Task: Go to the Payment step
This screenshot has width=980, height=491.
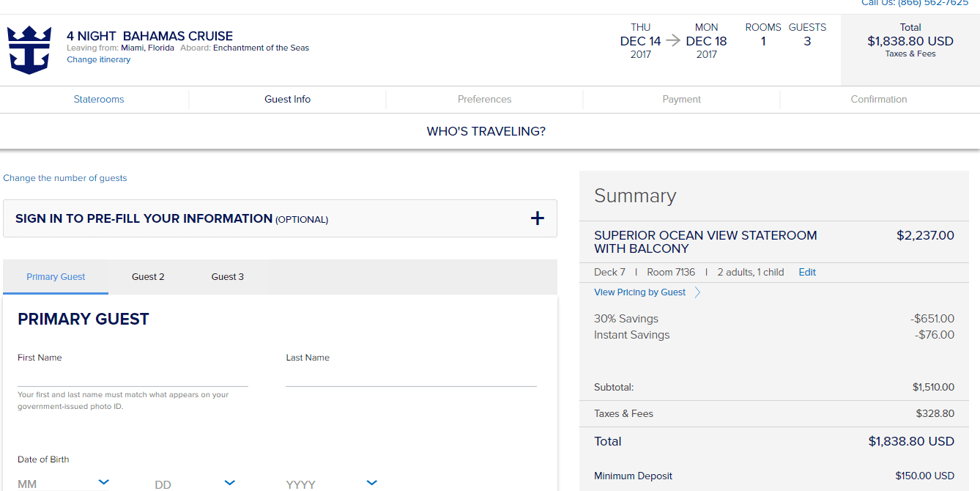Action: (681, 100)
